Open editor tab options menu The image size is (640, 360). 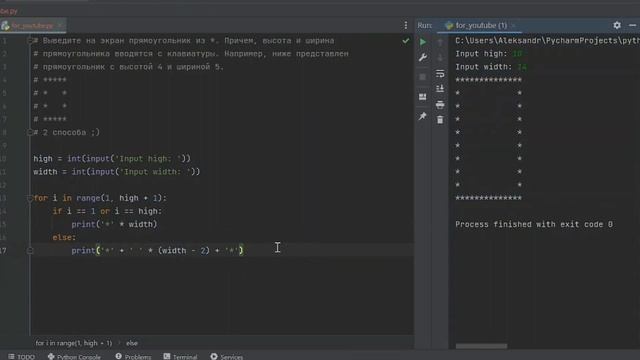coord(406,25)
